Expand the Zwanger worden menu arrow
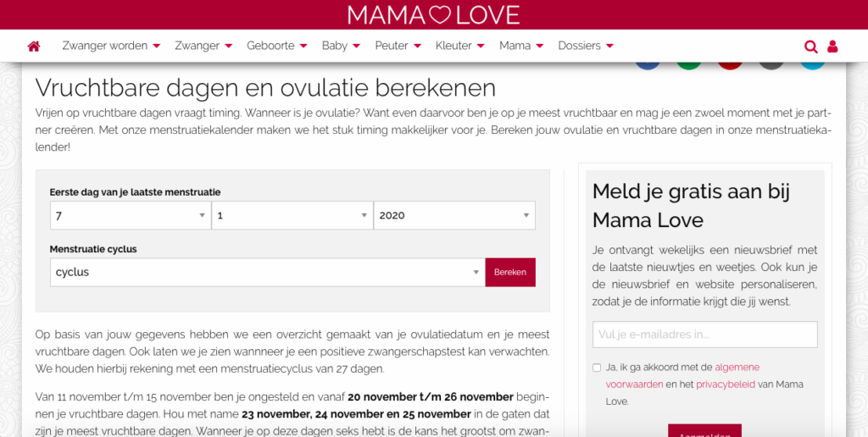This screenshot has height=437, width=868. [x=156, y=46]
